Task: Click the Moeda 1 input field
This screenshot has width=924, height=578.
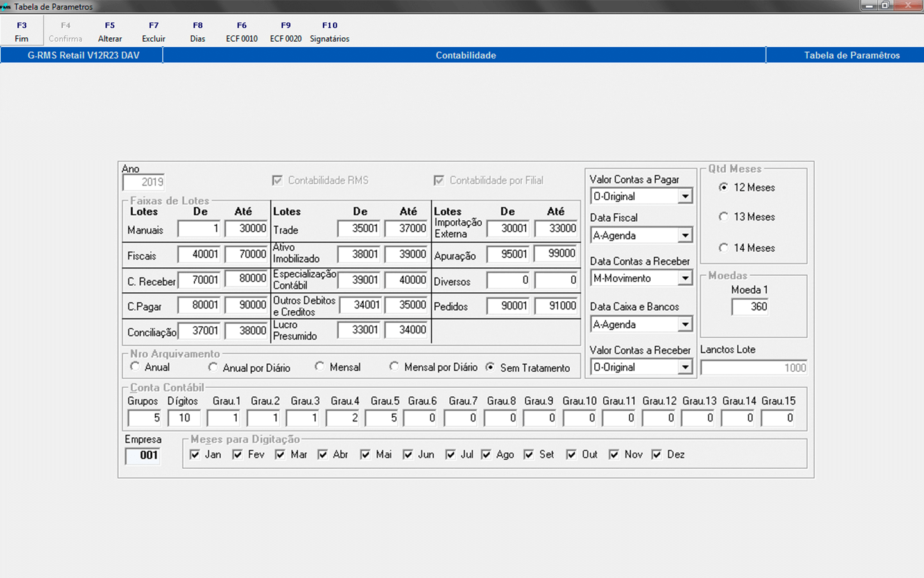Action: click(749, 307)
